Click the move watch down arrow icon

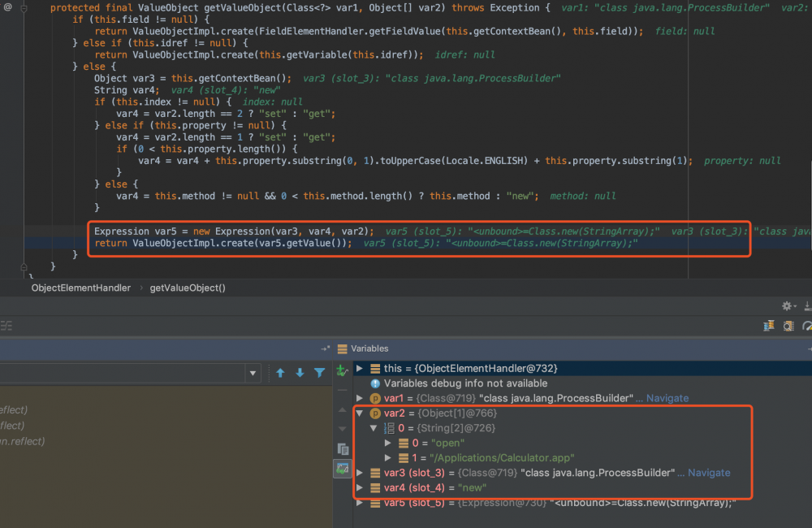(x=342, y=429)
